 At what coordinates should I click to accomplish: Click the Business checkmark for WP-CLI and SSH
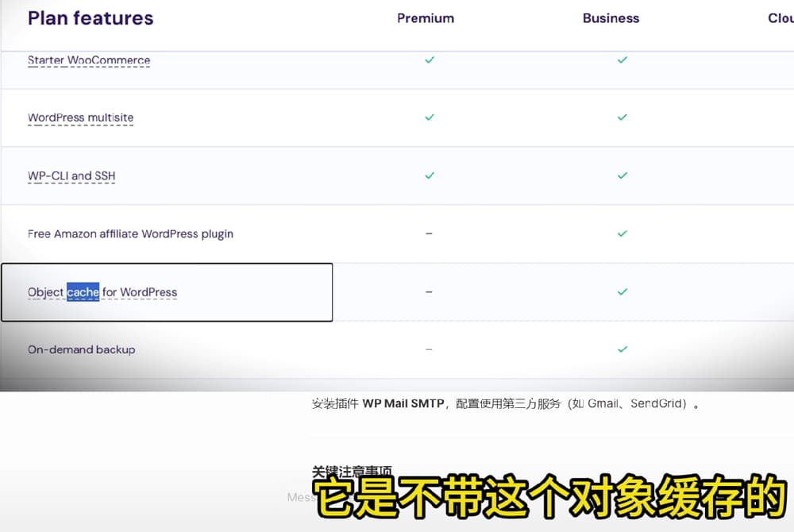click(x=622, y=175)
